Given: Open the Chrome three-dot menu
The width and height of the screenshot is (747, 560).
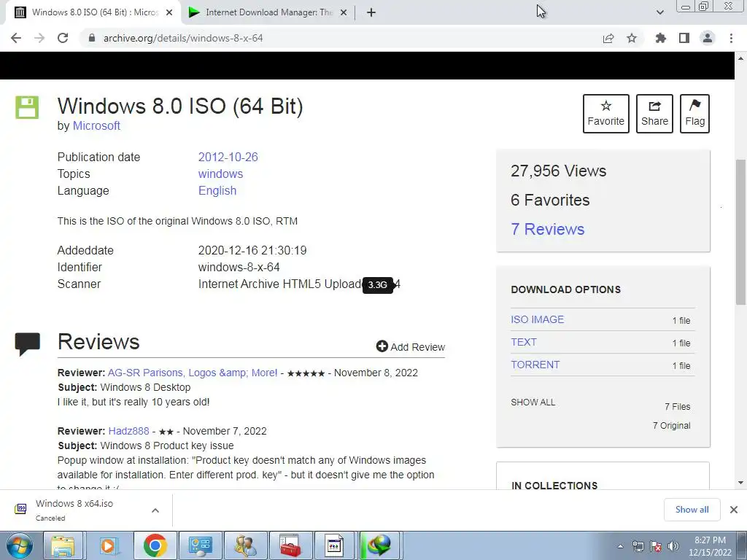Looking at the screenshot, I should click(731, 38).
